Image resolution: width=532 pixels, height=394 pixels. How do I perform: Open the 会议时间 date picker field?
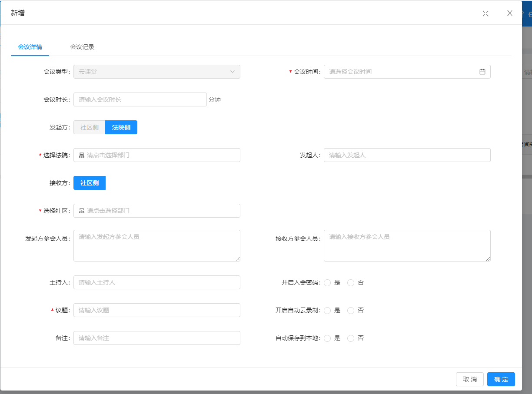click(407, 72)
